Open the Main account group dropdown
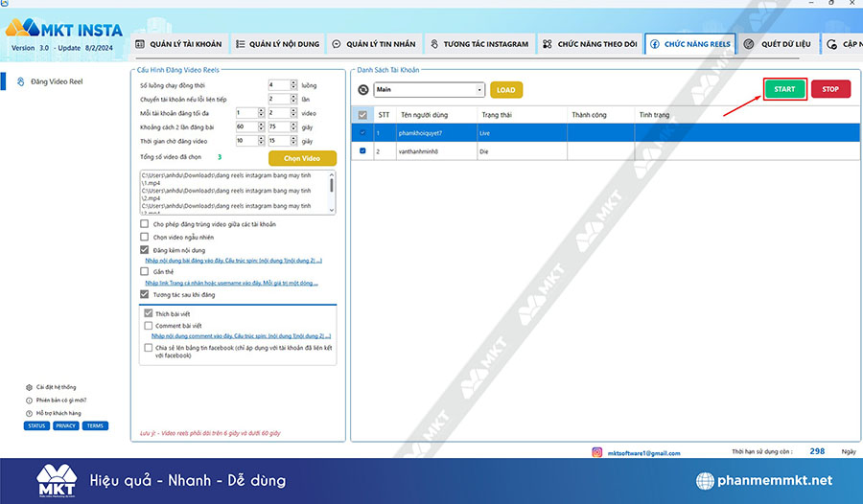Screen dimensions: 863x504 pyautogui.click(x=430, y=90)
